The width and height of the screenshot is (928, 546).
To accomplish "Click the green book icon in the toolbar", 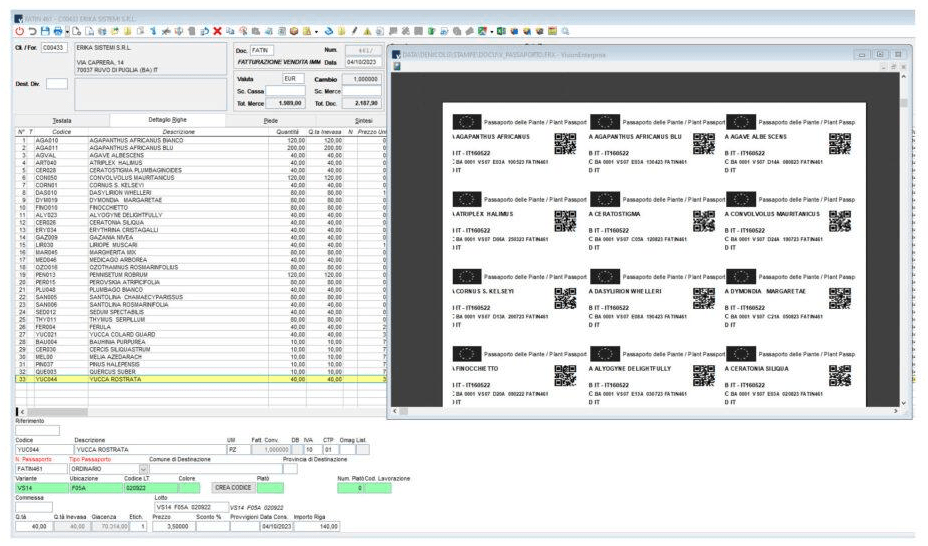I will pos(431,31).
